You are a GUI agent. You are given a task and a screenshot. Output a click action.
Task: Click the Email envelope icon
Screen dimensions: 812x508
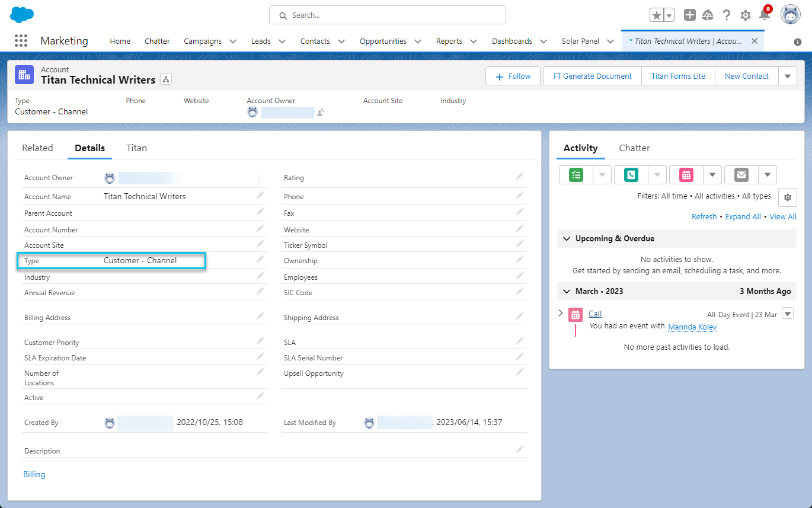(741, 175)
